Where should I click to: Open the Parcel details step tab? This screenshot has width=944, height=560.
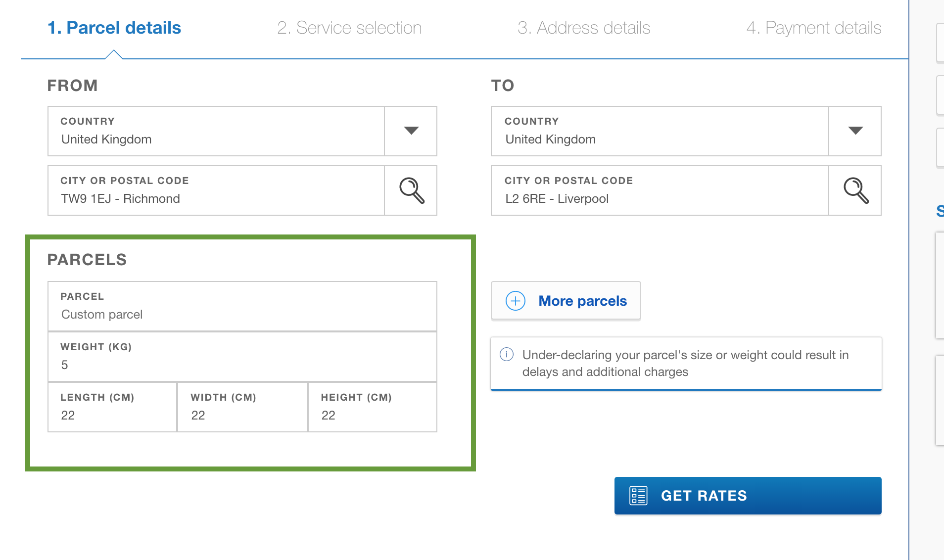(114, 28)
